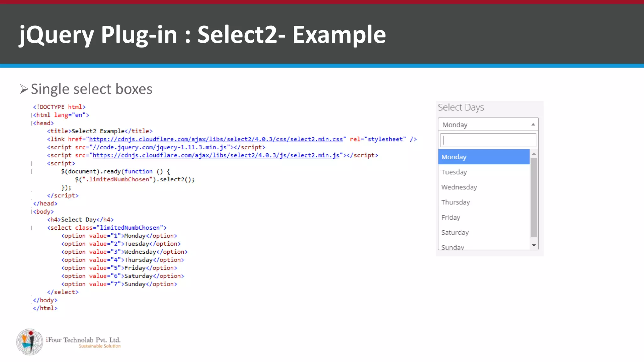Click the list scrollbar up arrow
The width and height of the screenshot is (644, 362).
click(534, 154)
